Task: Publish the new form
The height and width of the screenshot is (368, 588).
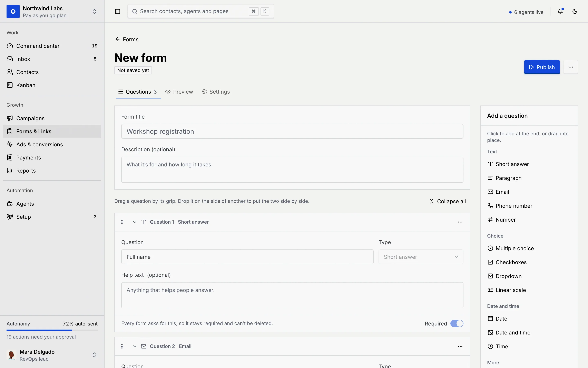Action: [x=542, y=67]
